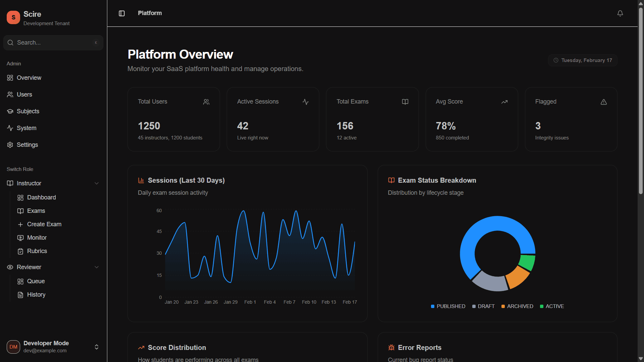Click the Active Sessions pulse icon
This screenshot has width=644, height=362.
coord(305,102)
